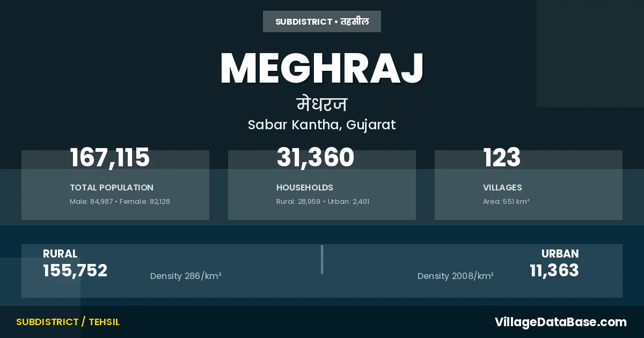The height and width of the screenshot is (338, 644).
Task: Click the Rural and Urban households breakdown
Action: pyautogui.click(x=323, y=202)
